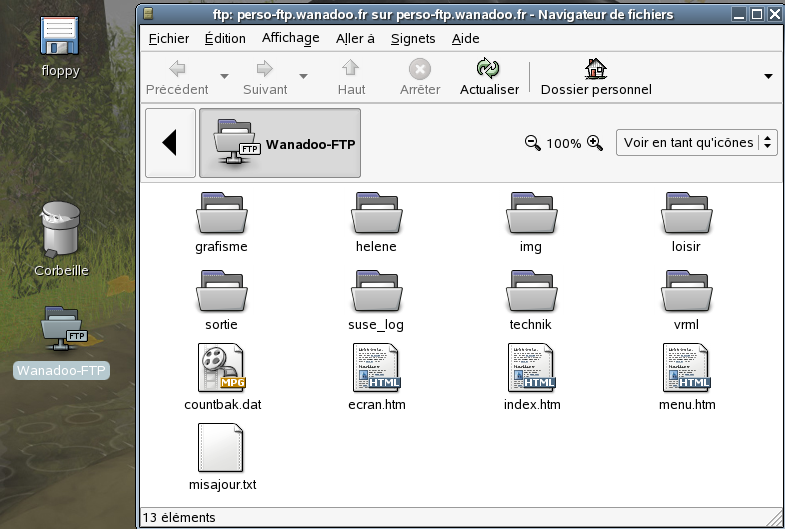Select the technik folder icon

(x=532, y=291)
